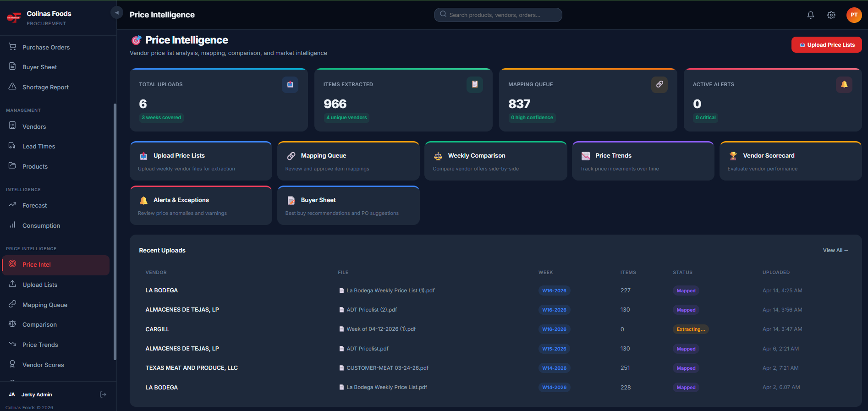
Task: Open file La Bodega Weekly Price List (1).pdf
Action: [x=390, y=290]
